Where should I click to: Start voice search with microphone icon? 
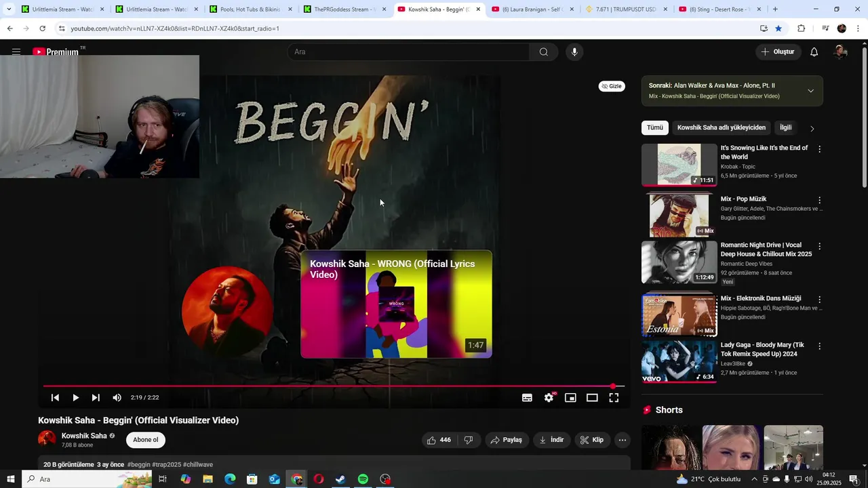(x=574, y=52)
